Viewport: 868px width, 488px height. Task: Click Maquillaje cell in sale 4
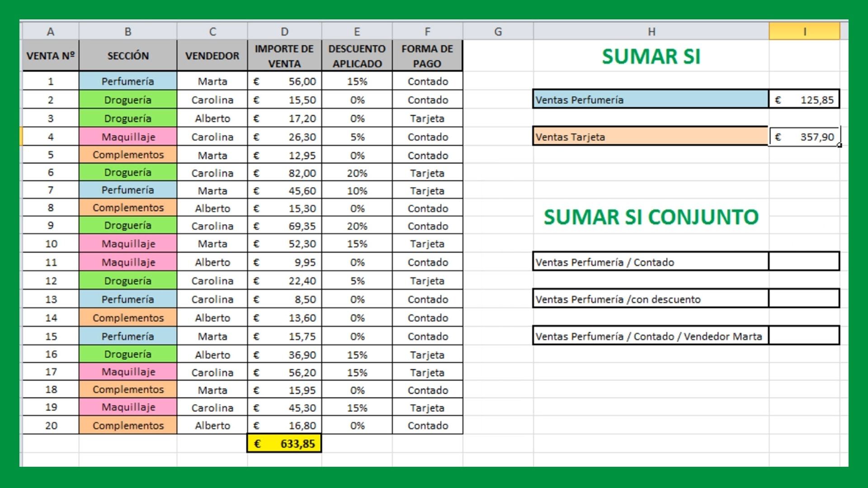[128, 136]
